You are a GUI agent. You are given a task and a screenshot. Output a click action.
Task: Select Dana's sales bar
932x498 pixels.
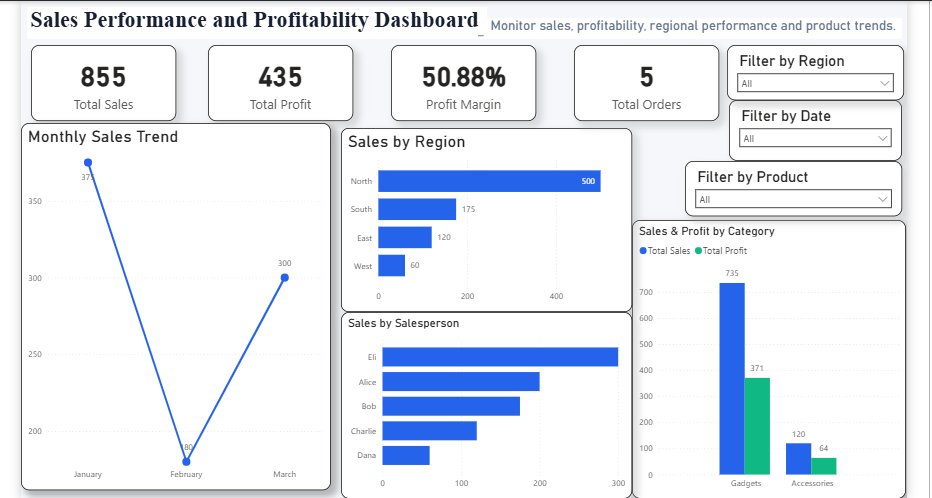point(406,455)
